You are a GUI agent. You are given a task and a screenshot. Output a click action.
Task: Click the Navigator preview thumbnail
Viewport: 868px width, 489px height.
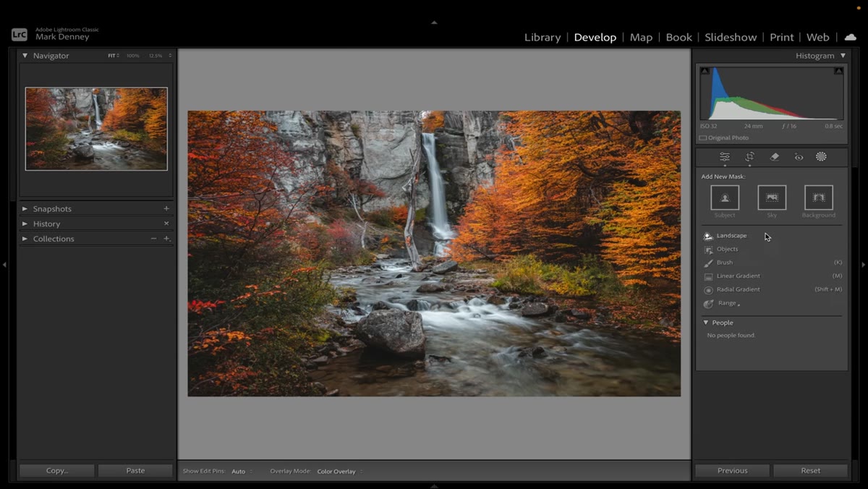point(96,129)
